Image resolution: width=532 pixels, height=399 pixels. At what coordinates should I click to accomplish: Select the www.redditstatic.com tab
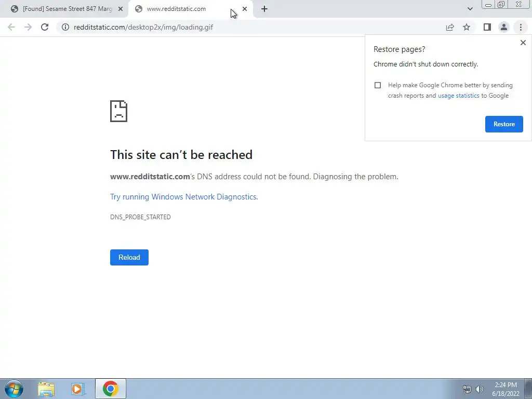click(191, 9)
